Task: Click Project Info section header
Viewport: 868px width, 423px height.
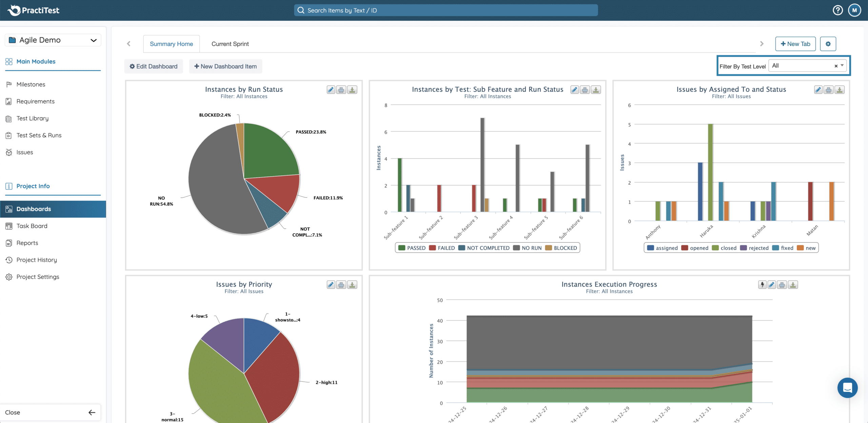Action: tap(33, 186)
